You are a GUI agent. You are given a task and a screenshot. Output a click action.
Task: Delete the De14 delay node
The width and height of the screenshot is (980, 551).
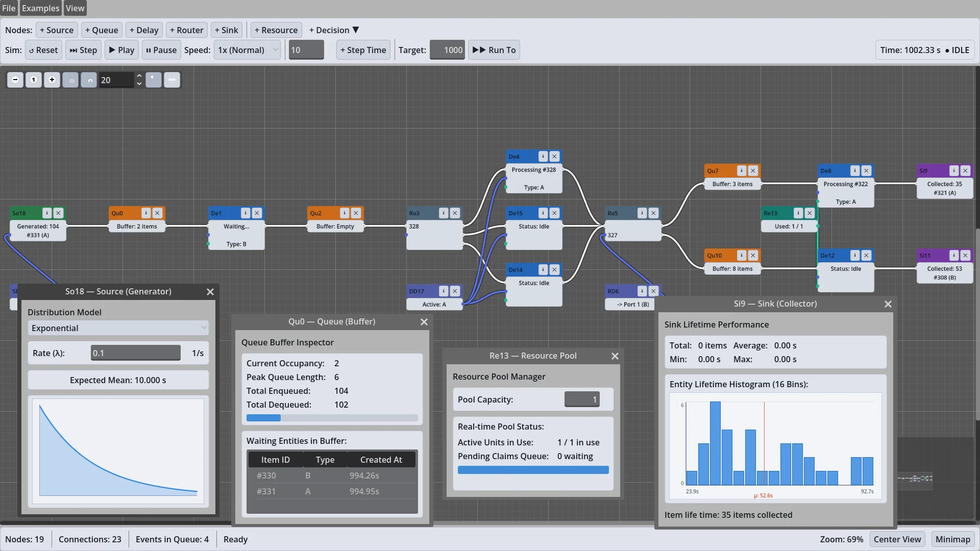[x=554, y=269]
